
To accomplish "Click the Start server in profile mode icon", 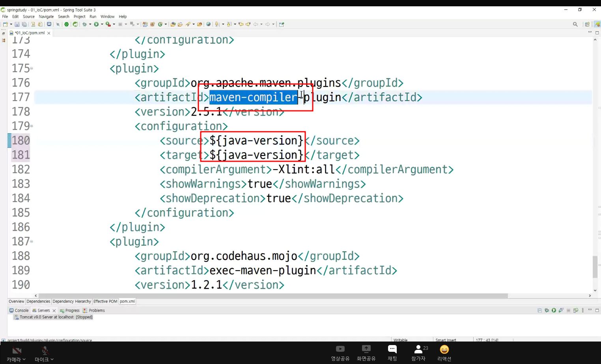I will pyautogui.click(x=561, y=310).
